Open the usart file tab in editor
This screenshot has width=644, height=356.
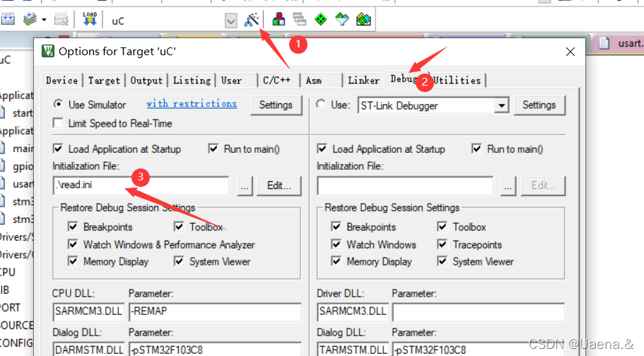coord(621,43)
